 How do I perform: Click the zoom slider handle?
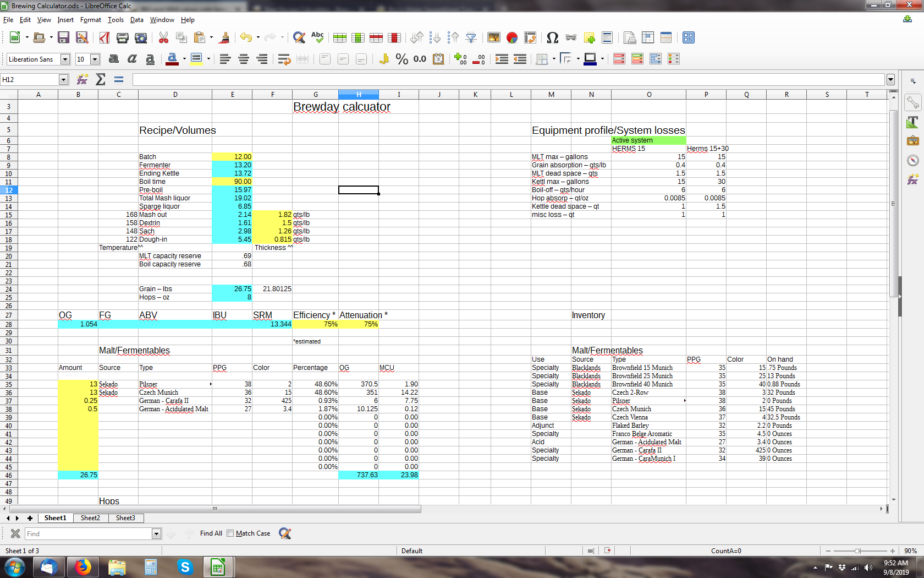[x=857, y=551]
